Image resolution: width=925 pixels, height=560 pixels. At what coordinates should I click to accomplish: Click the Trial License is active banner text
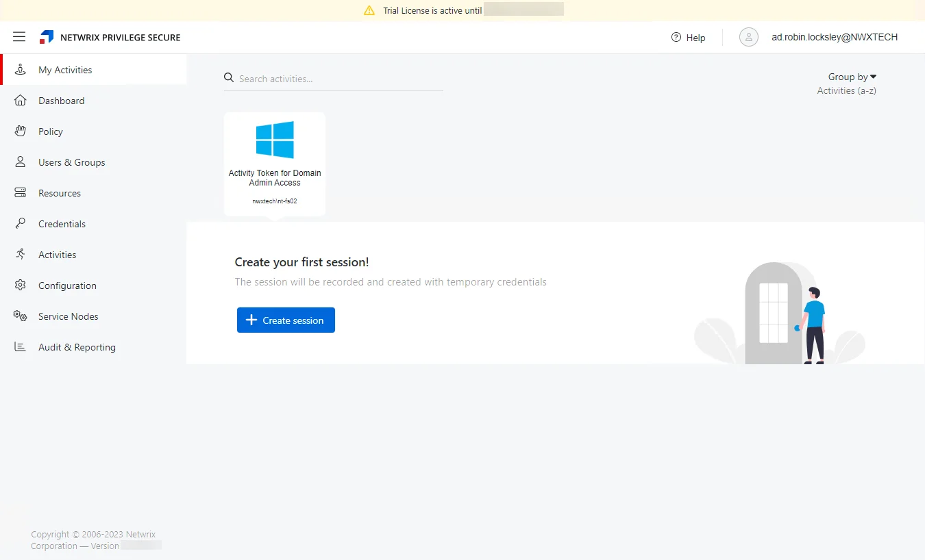(x=432, y=10)
